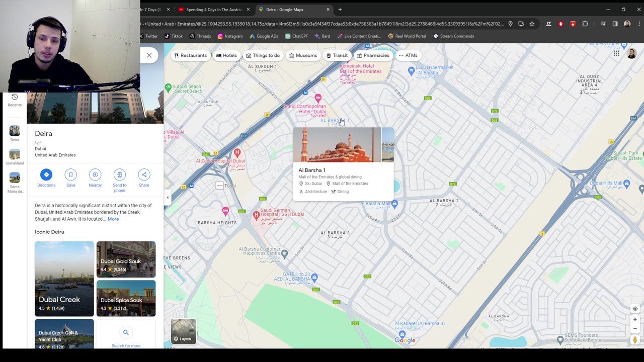Screen dimensions: 644x362
Task: Open browser Extensions puzzle icon
Action: coord(585,24)
